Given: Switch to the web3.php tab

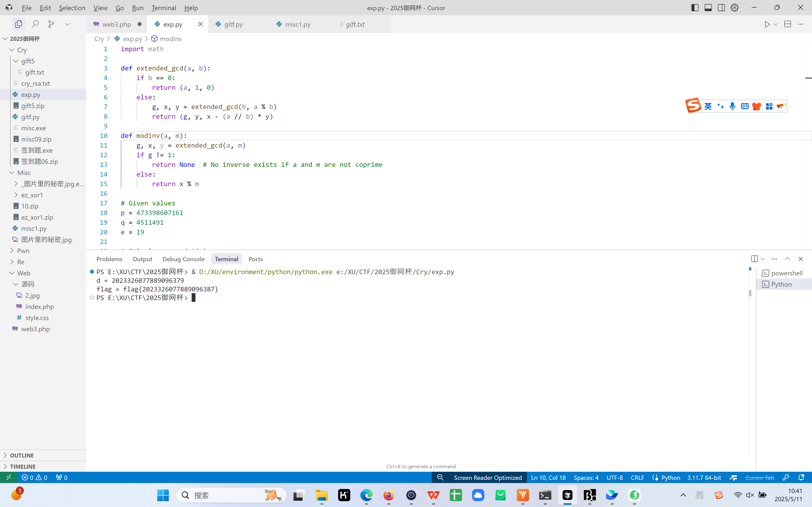Looking at the screenshot, I should 117,24.
